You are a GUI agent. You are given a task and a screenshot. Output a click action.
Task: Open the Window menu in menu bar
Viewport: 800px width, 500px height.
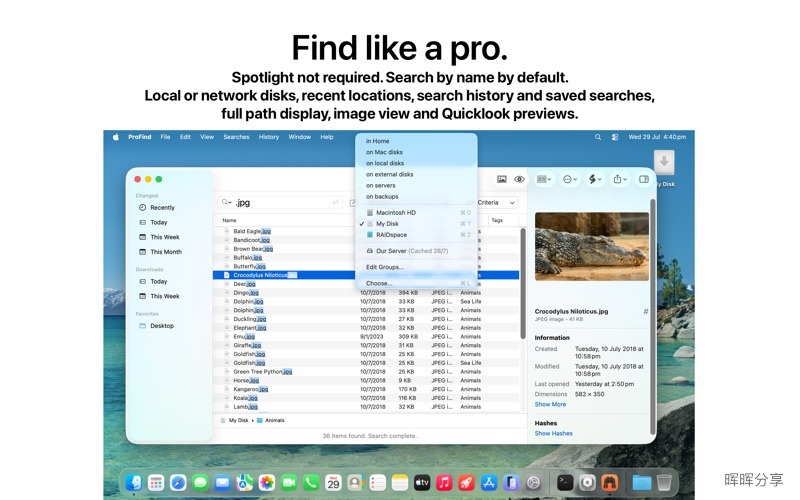coord(299,137)
